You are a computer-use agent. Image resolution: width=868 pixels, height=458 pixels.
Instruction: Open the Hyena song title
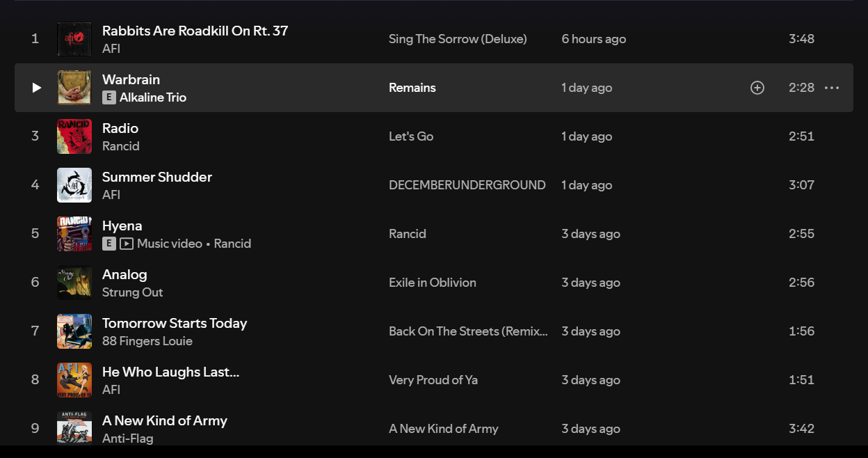click(122, 226)
